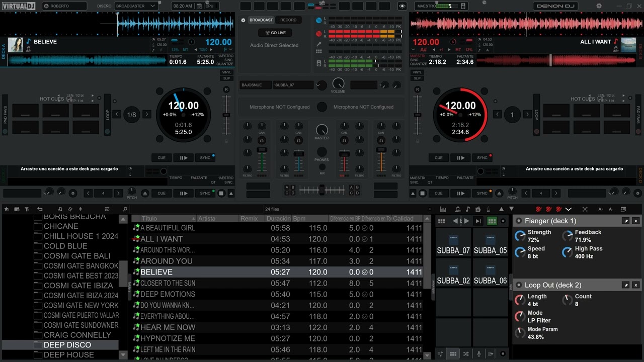The image size is (644, 362).
Task: Toggle VINYL mode on left deck
Action: pos(227,72)
